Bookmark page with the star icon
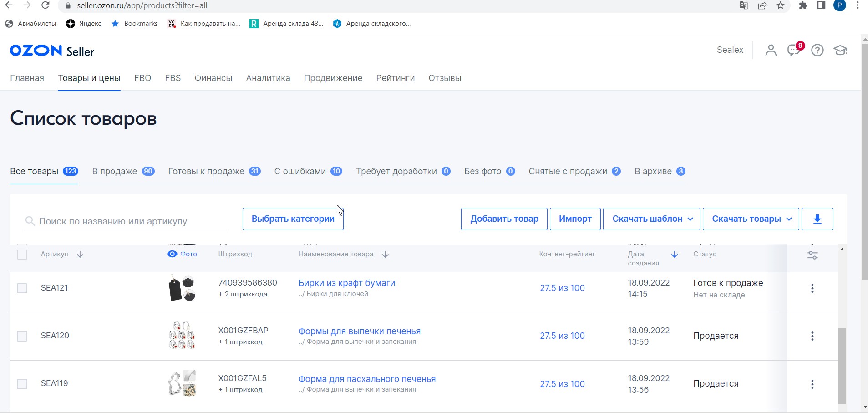The width and height of the screenshot is (868, 413). pyautogui.click(x=781, y=5)
